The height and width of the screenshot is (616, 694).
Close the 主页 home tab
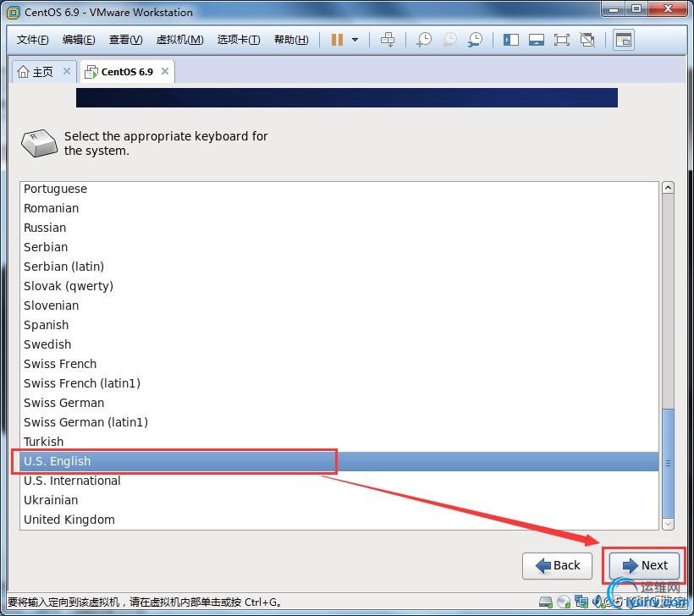point(67,71)
